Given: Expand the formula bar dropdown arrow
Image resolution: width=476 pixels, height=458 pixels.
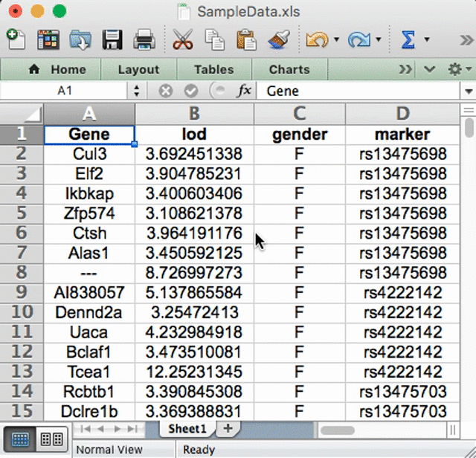Looking at the screenshot, I should [x=469, y=91].
